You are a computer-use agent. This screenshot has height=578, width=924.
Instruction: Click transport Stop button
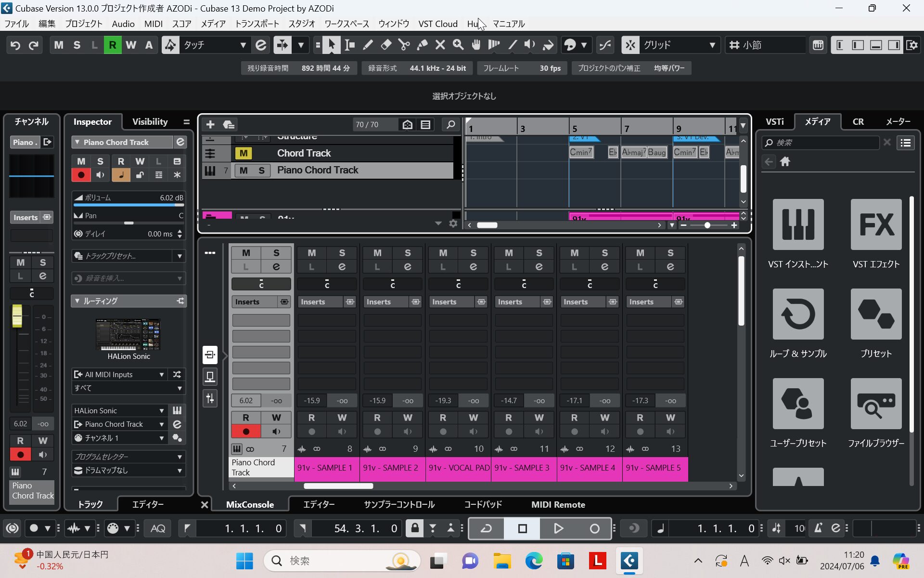[522, 529]
